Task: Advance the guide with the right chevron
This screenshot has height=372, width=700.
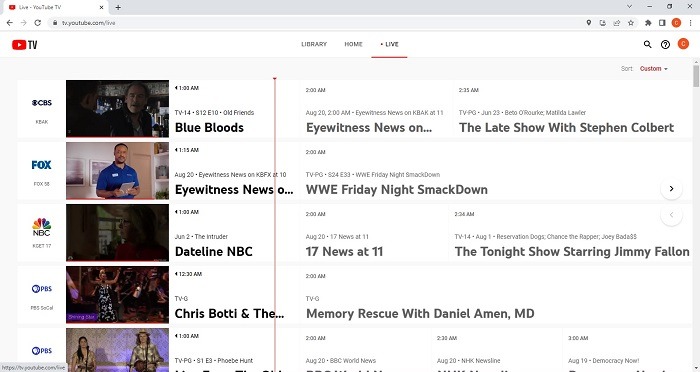Action: [671, 189]
